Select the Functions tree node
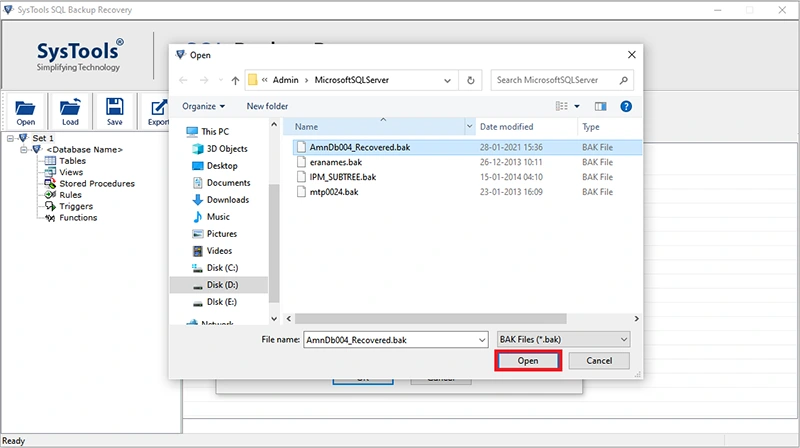Viewport: 800px width, 448px height. pos(78,217)
